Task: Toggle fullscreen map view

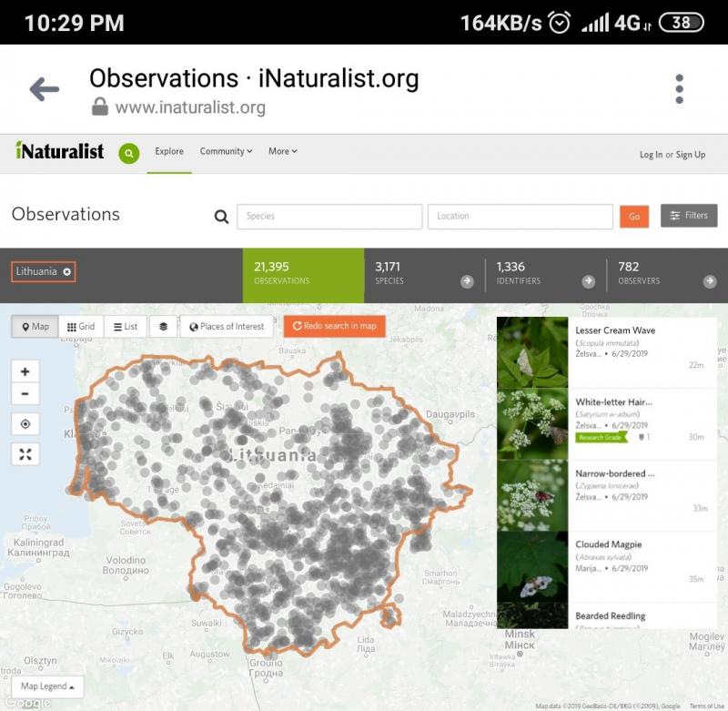Action: 25,454
